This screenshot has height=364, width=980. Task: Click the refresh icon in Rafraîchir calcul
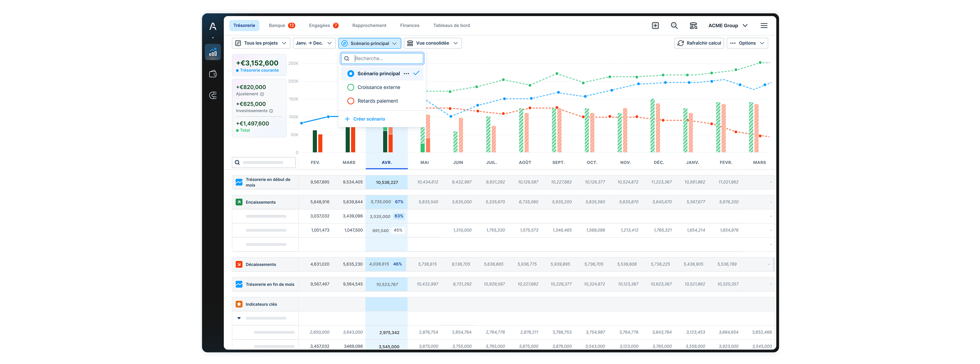pos(681,43)
